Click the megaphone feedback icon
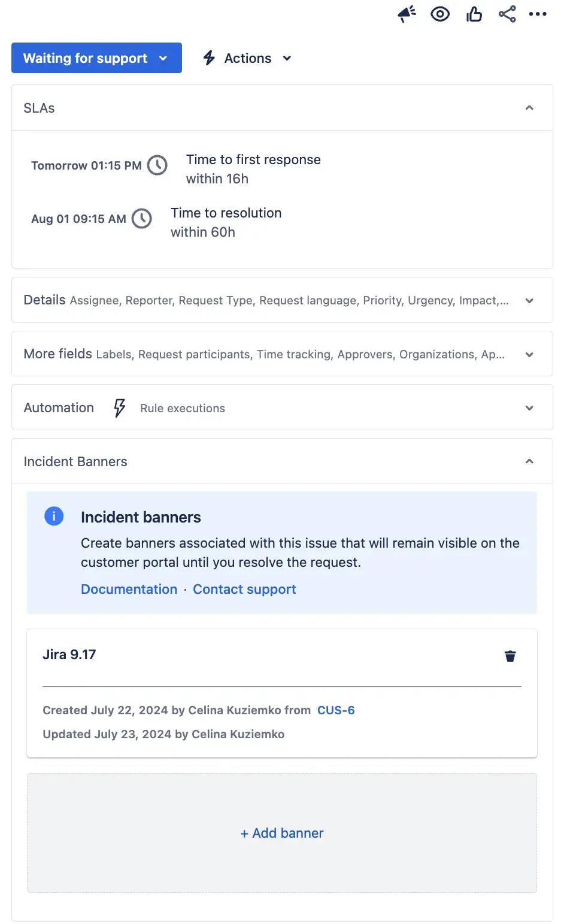This screenshot has width=576, height=924. pos(407,14)
